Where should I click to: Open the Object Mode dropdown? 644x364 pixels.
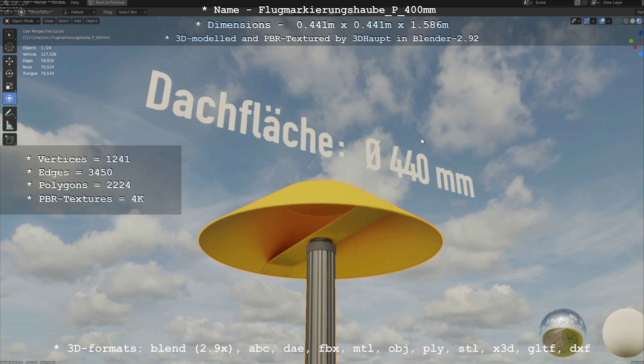[22, 21]
